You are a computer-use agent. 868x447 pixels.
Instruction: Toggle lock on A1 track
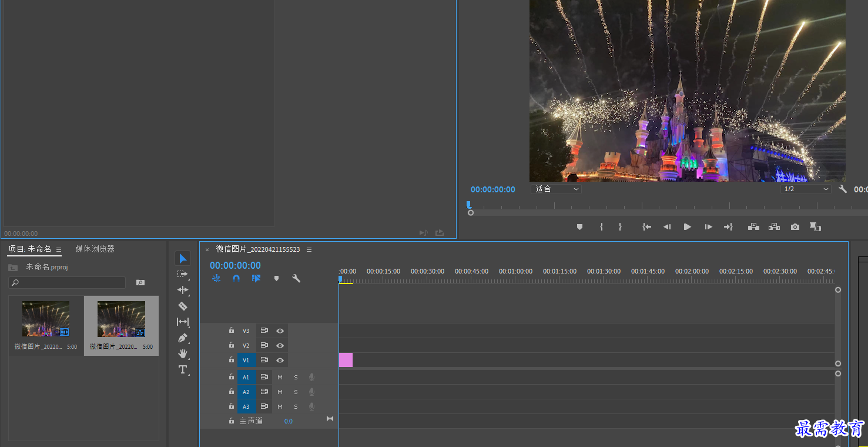232,377
